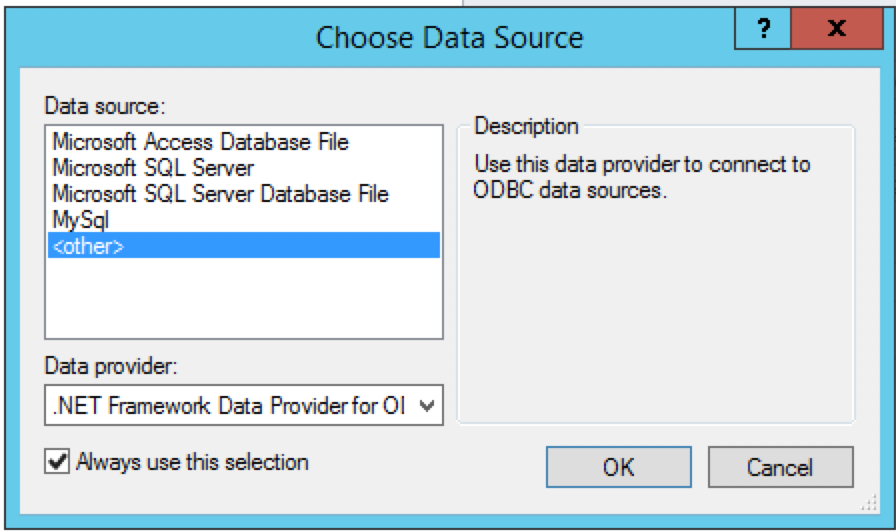Close the Choose Data Source dialog

pos(837,28)
